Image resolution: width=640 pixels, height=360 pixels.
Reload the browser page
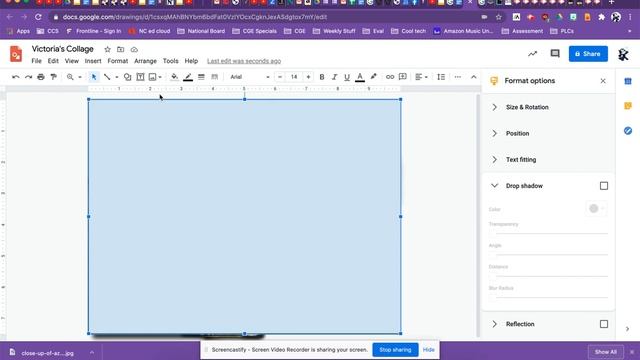(38, 17)
